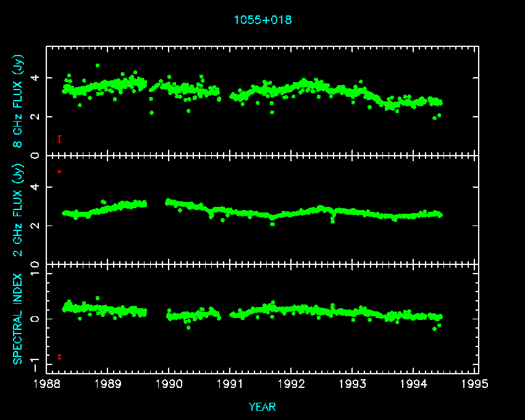Click the red error bar in 2 GHz panel
Screen dimensions: 525x420
coord(59,171)
